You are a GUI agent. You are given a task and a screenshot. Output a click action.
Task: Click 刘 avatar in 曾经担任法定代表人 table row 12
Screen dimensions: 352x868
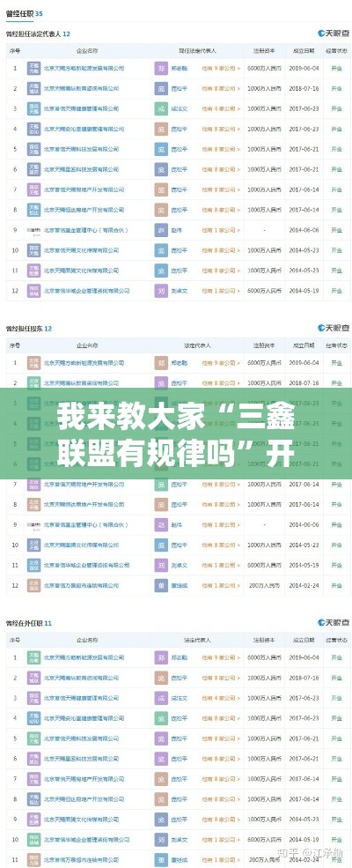point(160,291)
